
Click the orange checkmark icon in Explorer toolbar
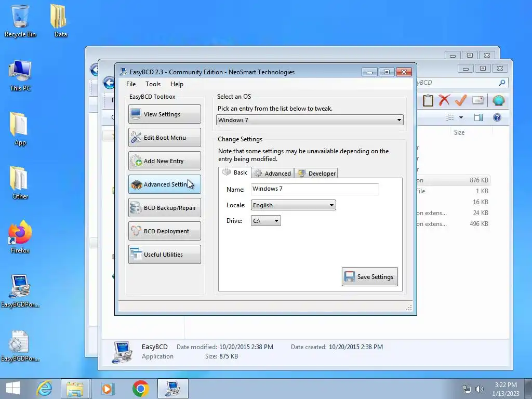coord(461,100)
